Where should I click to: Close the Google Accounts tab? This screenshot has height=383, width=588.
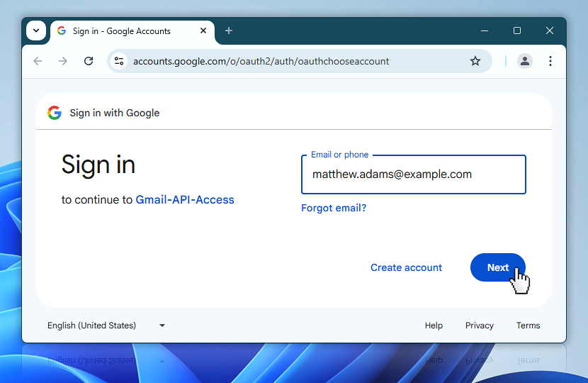coord(203,30)
